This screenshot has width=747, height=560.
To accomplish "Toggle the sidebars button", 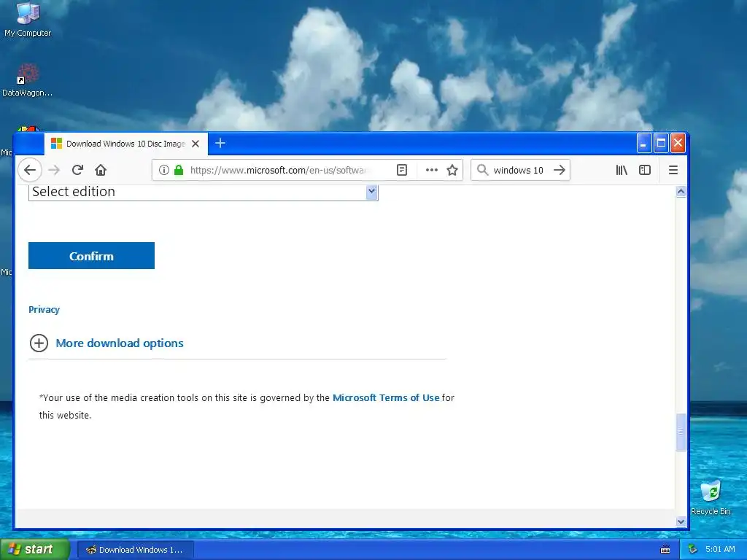I will 645,170.
